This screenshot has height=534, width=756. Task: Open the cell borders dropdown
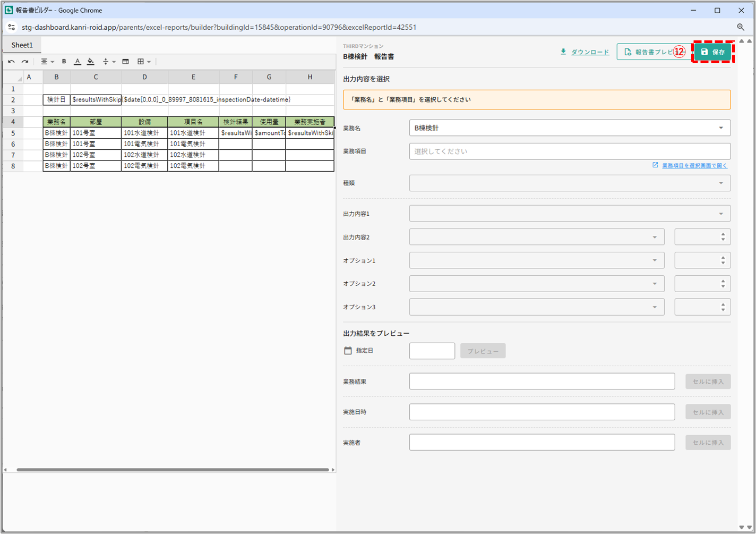[144, 62]
